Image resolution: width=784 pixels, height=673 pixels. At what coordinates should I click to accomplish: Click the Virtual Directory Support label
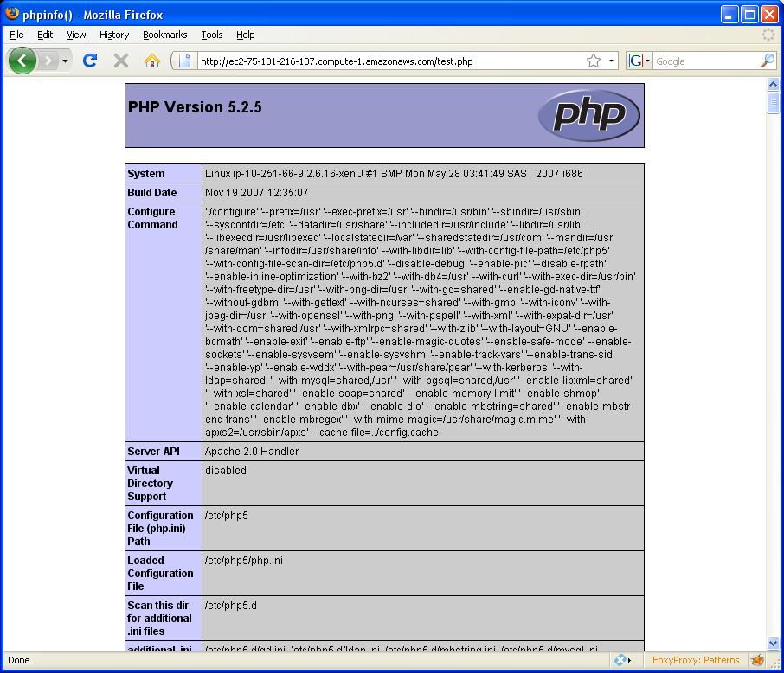pyautogui.click(x=150, y=483)
